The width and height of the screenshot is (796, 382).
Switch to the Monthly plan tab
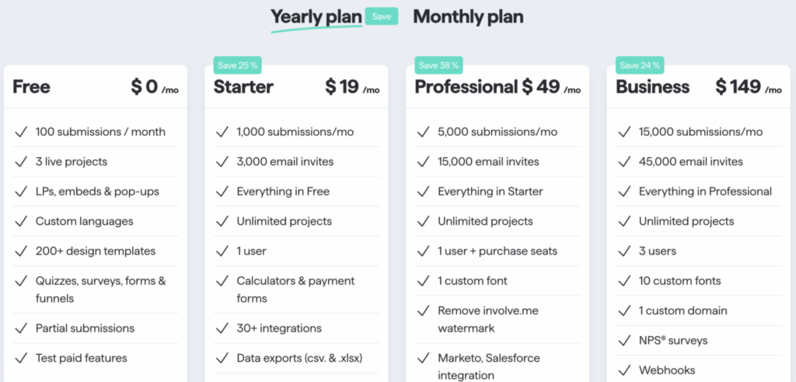coord(468,17)
